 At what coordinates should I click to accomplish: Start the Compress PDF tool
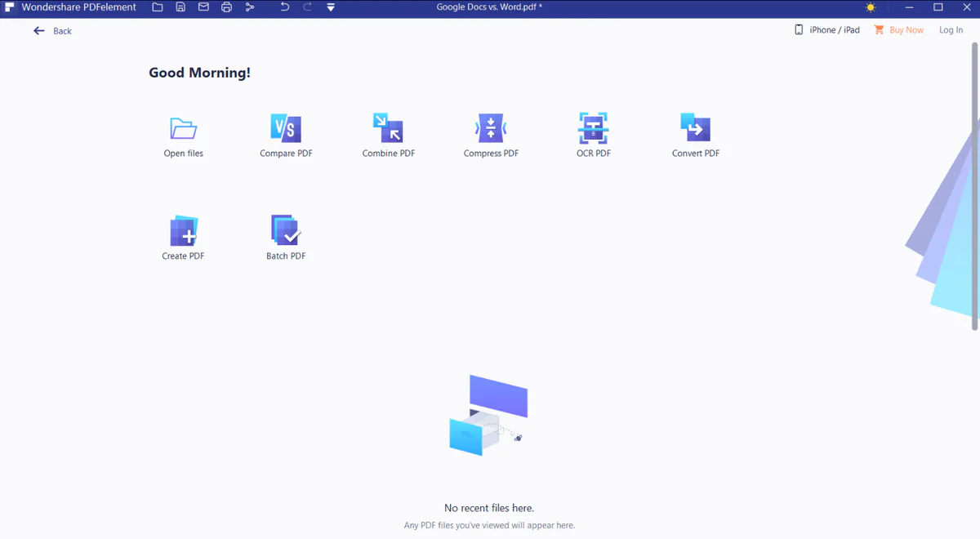pyautogui.click(x=490, y=135)
